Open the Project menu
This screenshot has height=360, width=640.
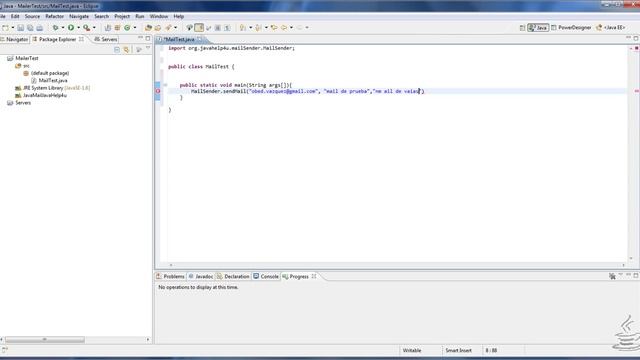pyautogui.click(x=122, y=16)
